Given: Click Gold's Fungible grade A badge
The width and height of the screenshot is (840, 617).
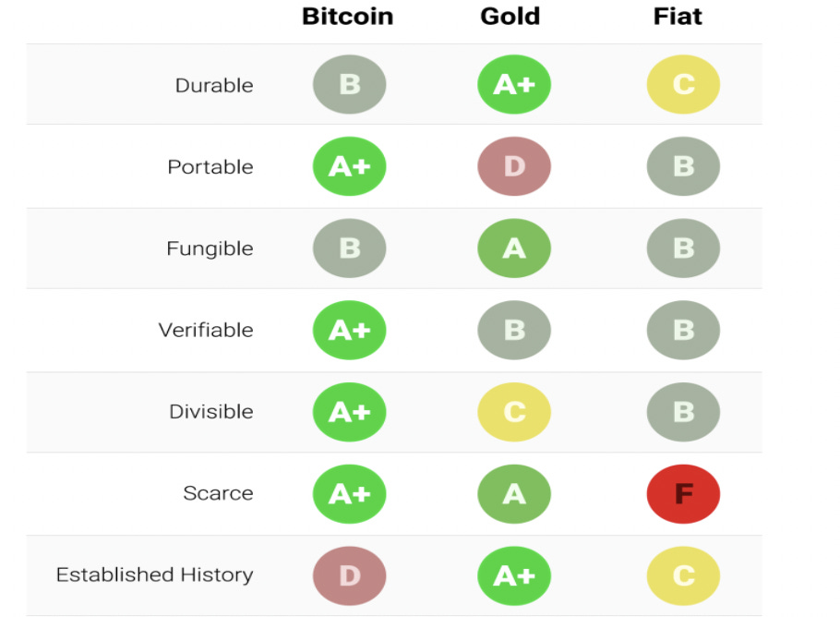Looking at the screenshot, I should point(514,248).
